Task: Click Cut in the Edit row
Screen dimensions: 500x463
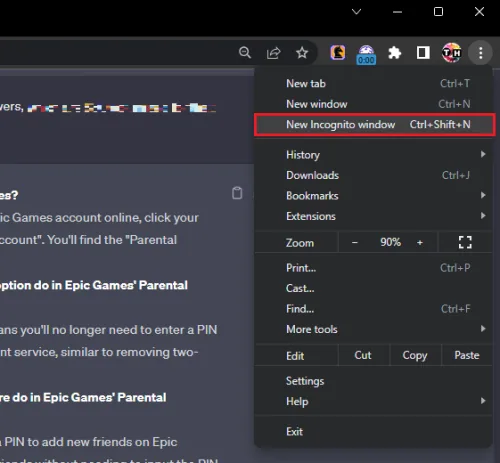Action: click(x=363, y=355)
